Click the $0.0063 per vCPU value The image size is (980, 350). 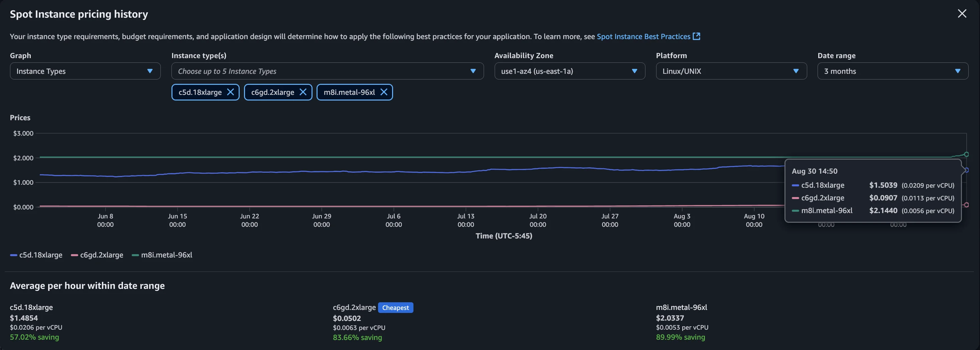(359, 328)
